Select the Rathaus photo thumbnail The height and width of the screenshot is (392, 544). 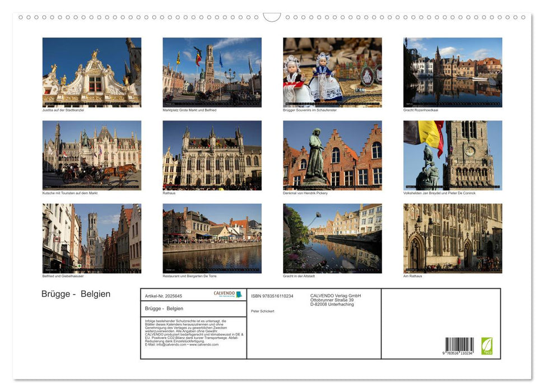click(x=212, y=155)
